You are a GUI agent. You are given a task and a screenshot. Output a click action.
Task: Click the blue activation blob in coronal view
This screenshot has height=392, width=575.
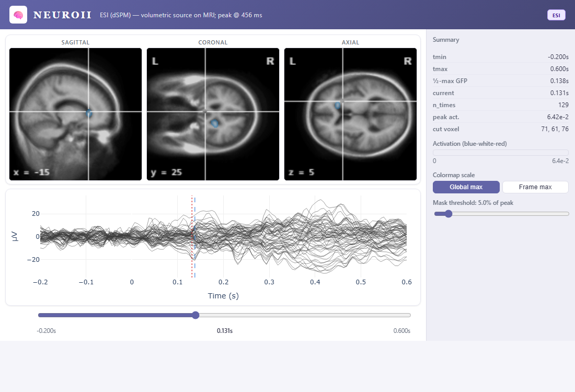point(215,123)
